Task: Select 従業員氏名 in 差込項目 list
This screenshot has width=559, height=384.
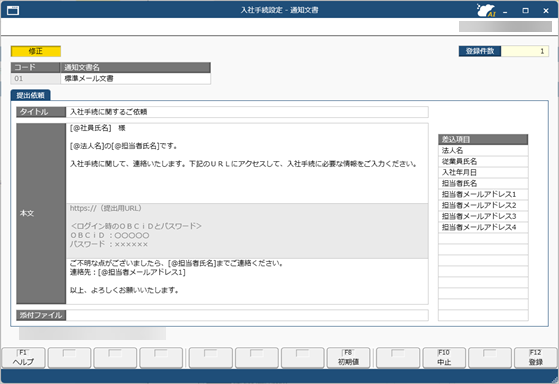Action: tap(483, 162)
